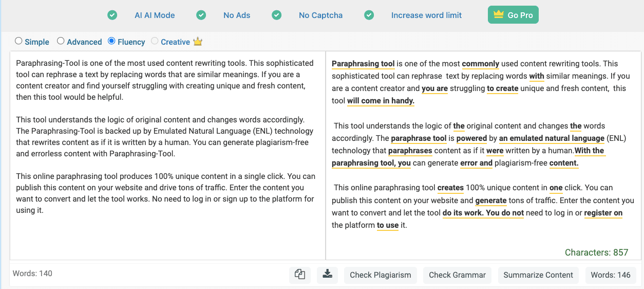Click the highlighted word 'paraphrases'
Image resolution: width=644 pixels, height=289 pixels.
click(410, 150)
